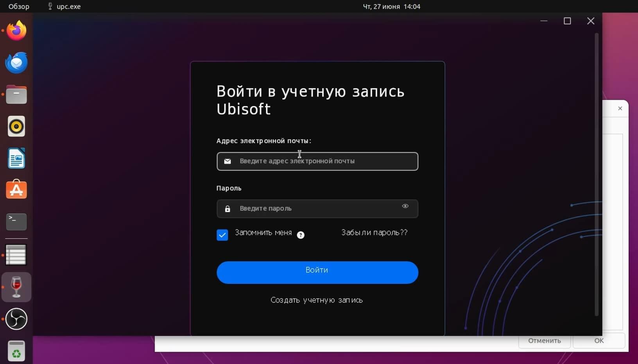
Task: Click Отменить in the background dialog
Action: 545,341
